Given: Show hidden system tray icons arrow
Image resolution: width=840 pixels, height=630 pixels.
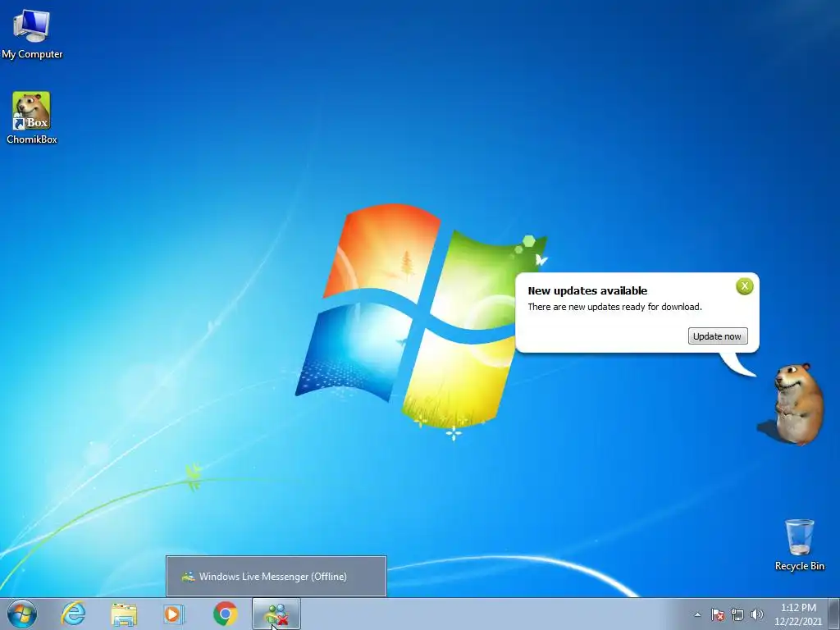Looking at the screenshot, I should coord(697,614).
